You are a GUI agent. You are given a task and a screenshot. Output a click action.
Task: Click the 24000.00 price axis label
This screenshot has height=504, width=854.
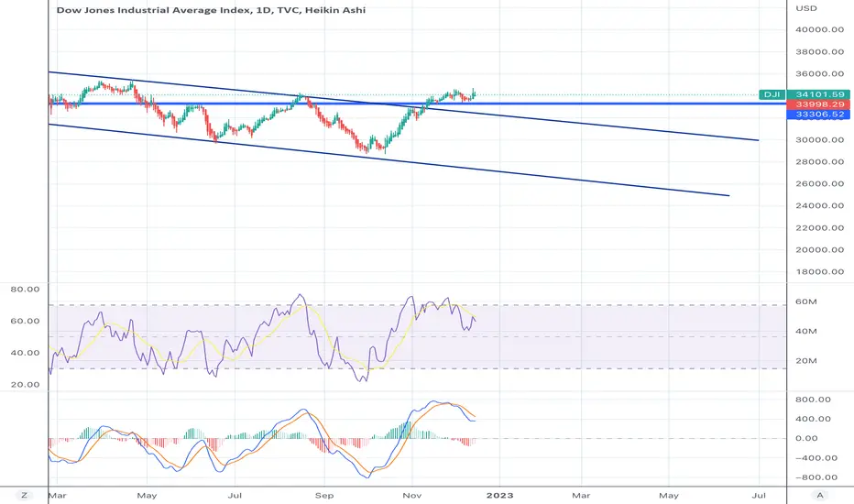tap(820, 205)
